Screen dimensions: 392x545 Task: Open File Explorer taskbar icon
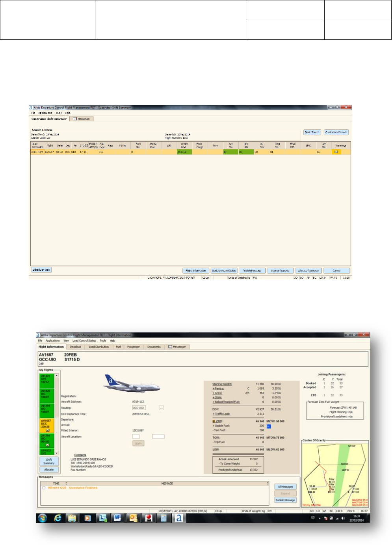click(x=72, y=518)
